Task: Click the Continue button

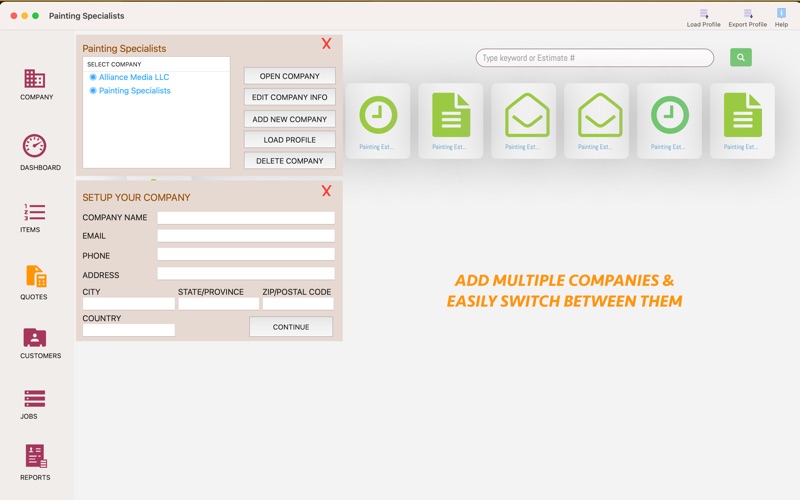Action: pyautogui.click(x=291, y=327)
